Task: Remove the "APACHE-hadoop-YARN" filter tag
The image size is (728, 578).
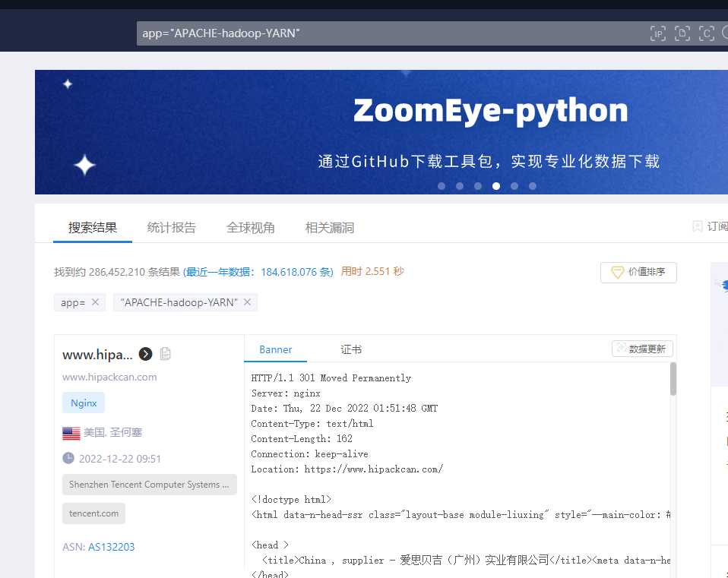Action: (x=247, y=302)
